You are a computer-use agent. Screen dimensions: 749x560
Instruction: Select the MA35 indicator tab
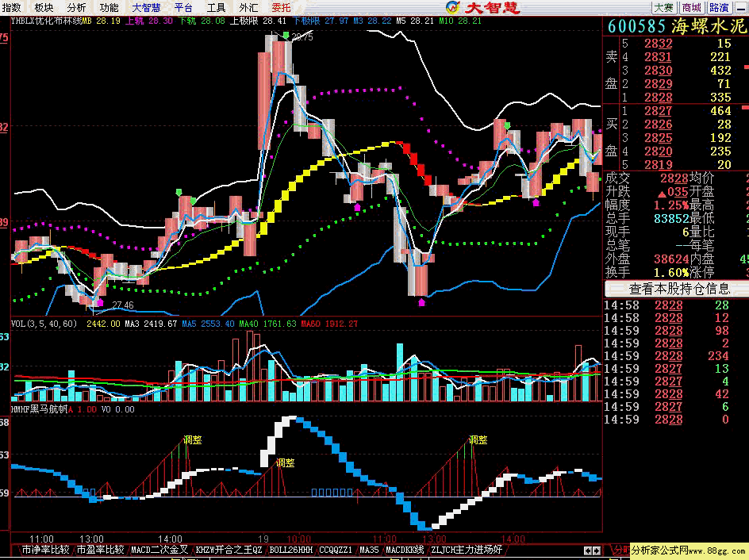(369, 550)
